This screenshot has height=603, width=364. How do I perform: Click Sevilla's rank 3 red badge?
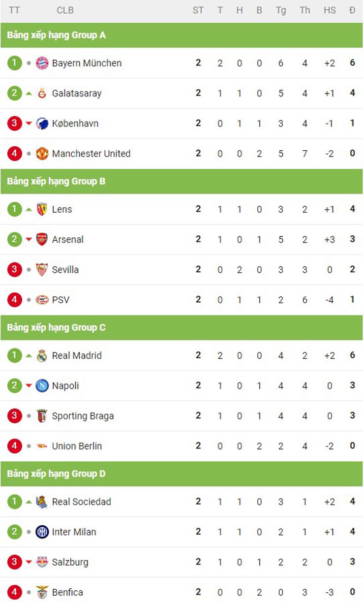[x=15, y=270]
